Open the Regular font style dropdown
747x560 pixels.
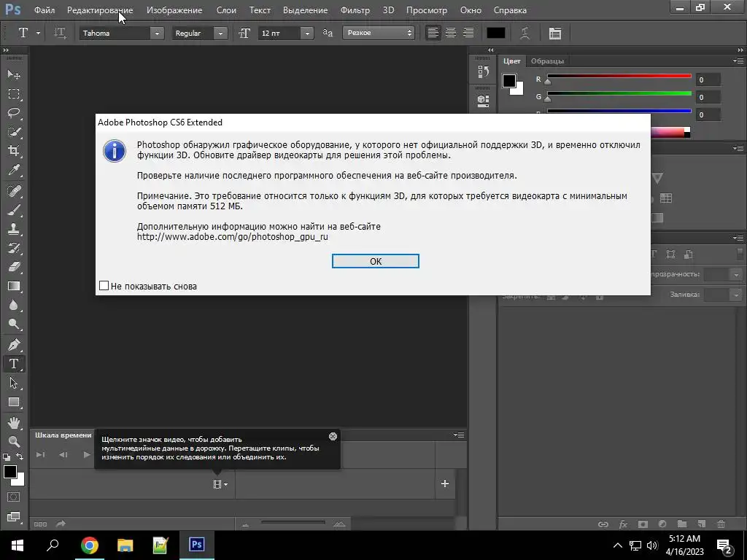tap(220, 34)
